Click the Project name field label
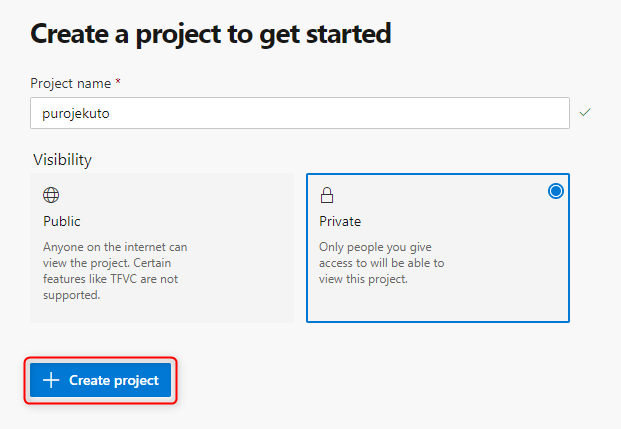621x429 pixels. (x=70, y=84)
